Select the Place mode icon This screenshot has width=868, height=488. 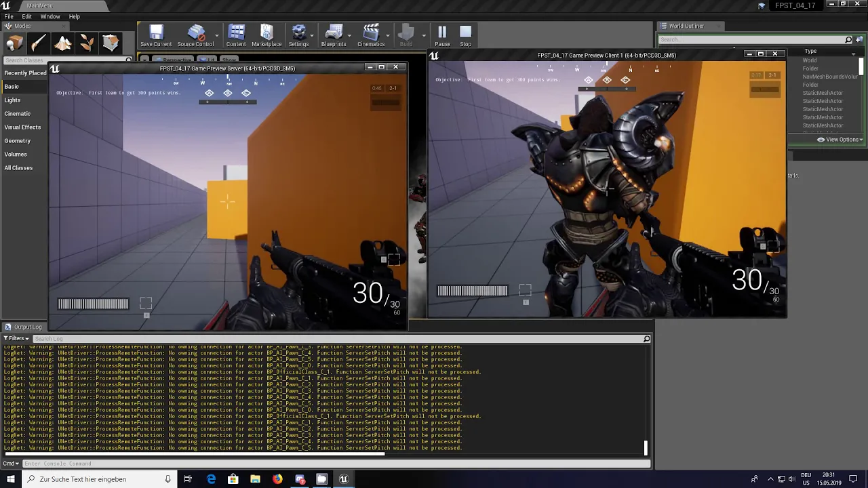click(14, 43)
